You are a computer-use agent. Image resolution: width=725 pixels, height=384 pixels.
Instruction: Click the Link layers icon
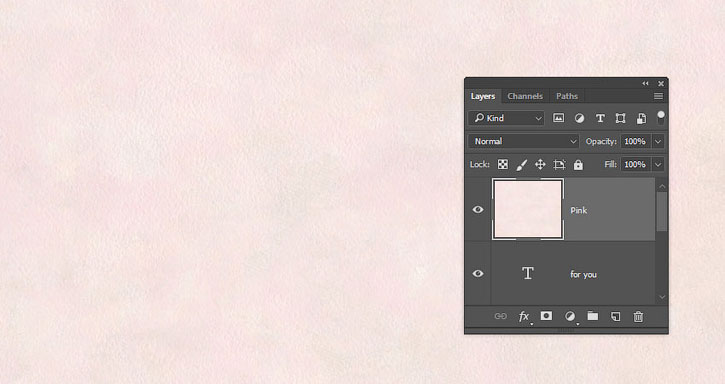(501, 316)
